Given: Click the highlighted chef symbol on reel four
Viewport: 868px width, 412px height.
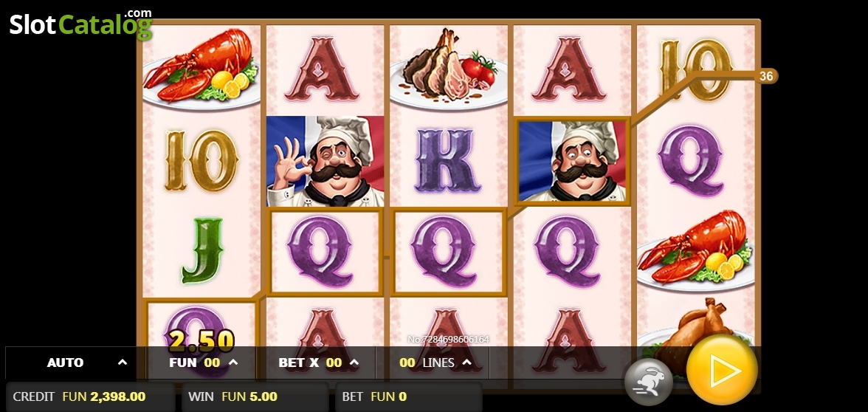Looking at the screenshot, I should [x=572, y=161].
